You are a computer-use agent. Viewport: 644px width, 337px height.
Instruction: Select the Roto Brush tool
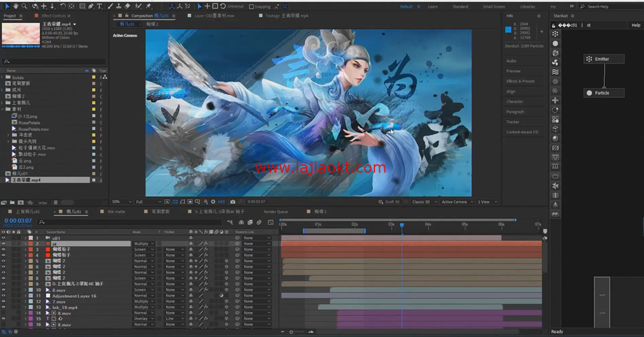point(139,6)
